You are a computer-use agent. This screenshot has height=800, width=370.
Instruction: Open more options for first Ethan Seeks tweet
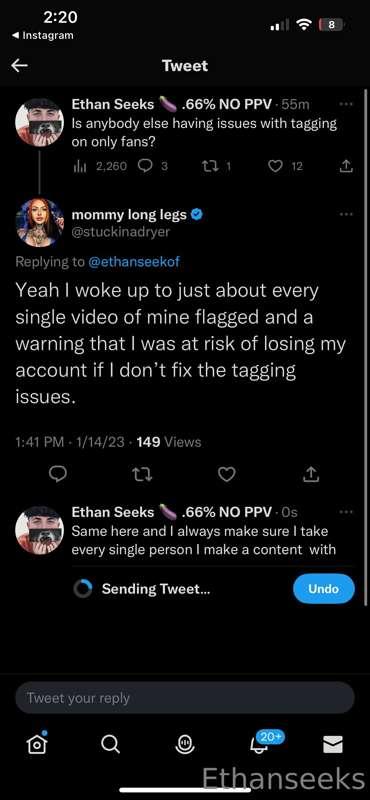[x=346, y=104]
